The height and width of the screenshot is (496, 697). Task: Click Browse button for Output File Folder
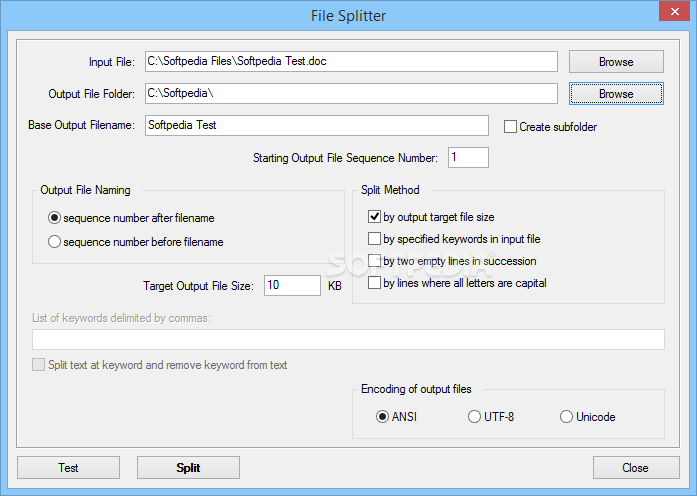(616, 93)
